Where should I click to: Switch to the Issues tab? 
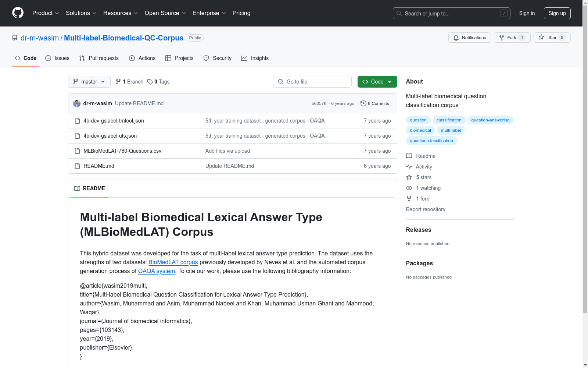click(57, 58)
